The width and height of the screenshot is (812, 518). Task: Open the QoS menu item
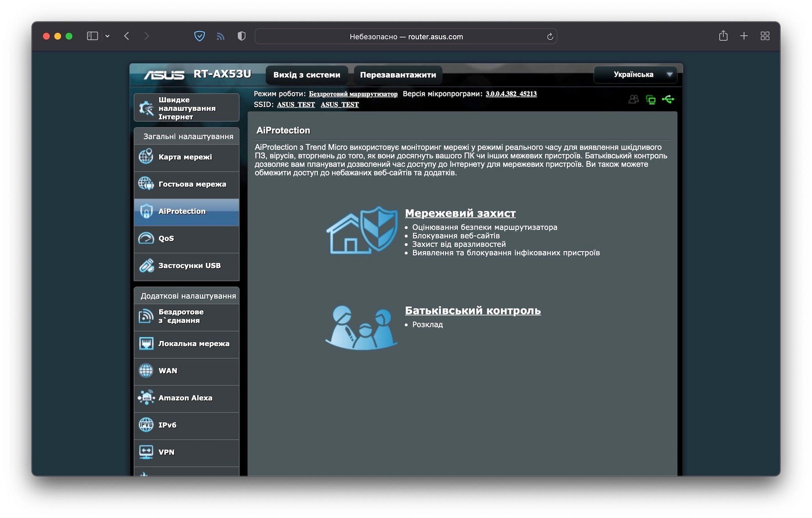point(187,239)
